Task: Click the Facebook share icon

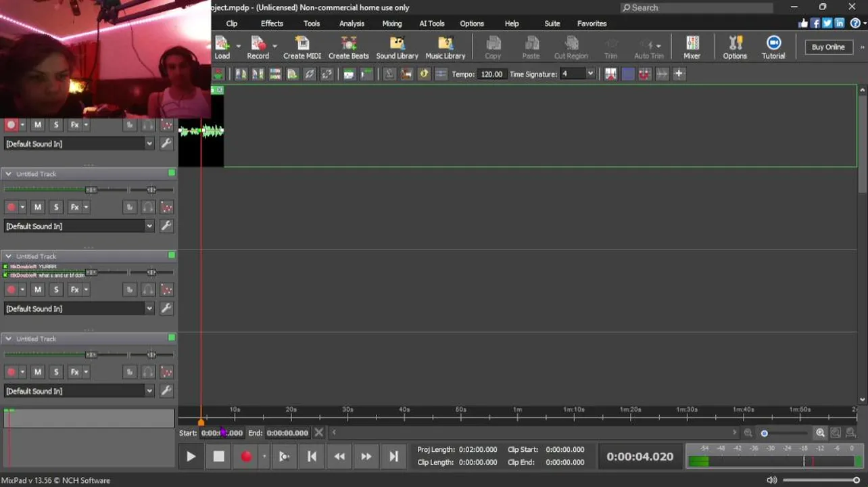Action: tap(815, 23)
